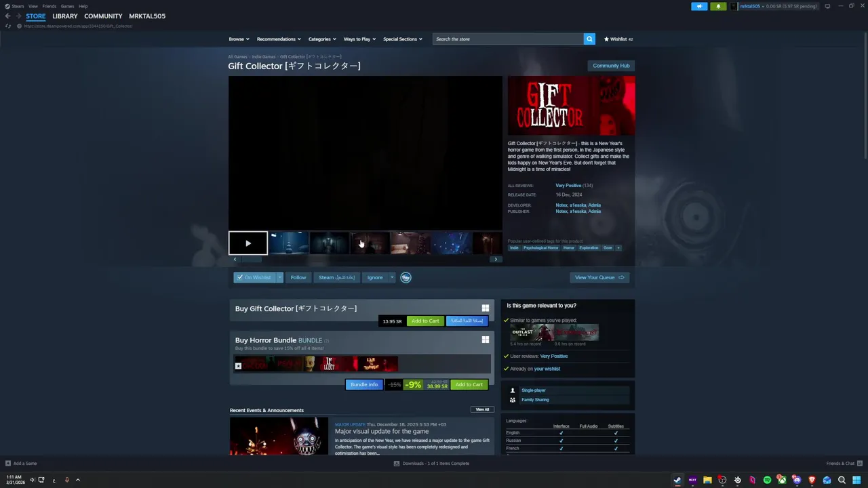Click Windows platform icon beside Buy Gift Collector
This screenshot has height=488, width=868.
coord(485,308)
